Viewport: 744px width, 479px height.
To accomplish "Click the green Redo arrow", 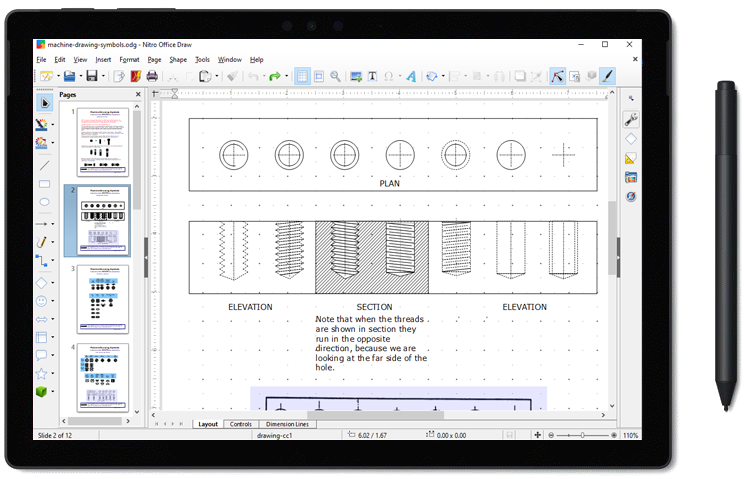I will 275,76.
